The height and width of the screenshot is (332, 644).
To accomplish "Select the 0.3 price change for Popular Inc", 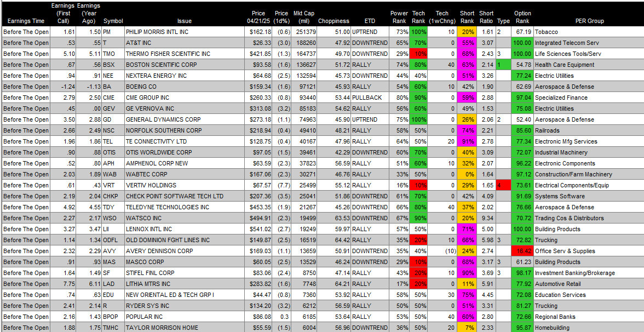I will 281,317.
